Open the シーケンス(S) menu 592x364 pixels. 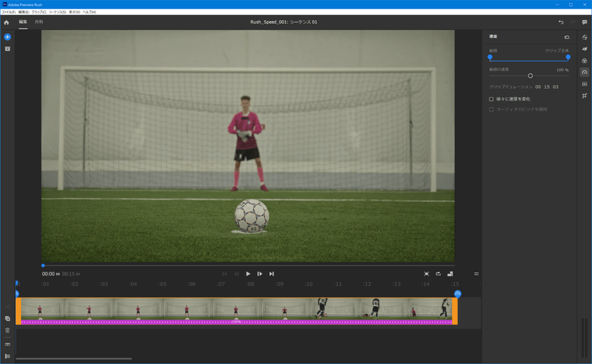click(x=59, y=12)
